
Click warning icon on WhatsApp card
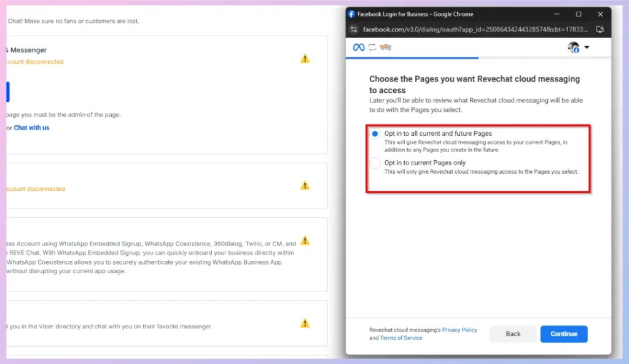[x=305, y=240]
